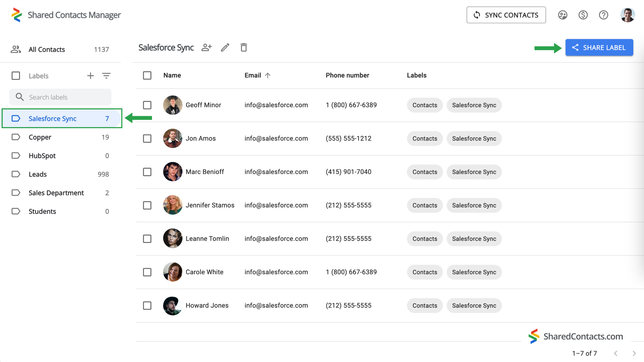Click the Contacts chip for Geoff Minor
This screenshot has height=362, width=644.
point(425,105)
